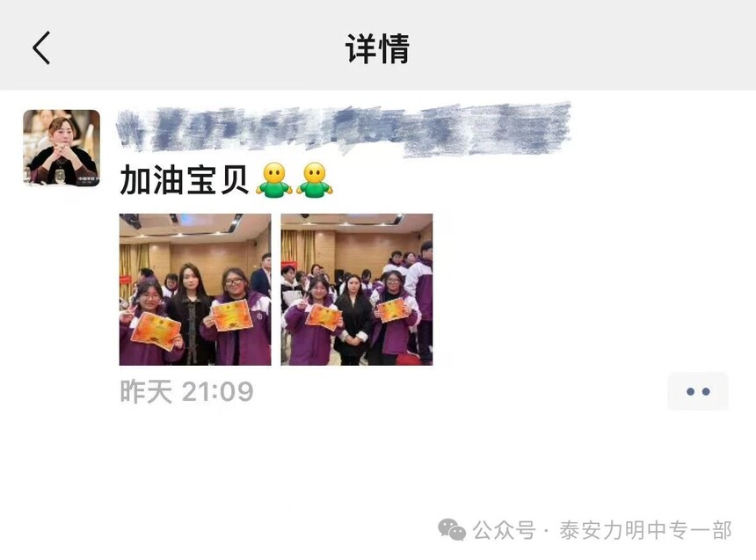Tap the blurred poster nickname
Viewport: 756px width, 560px height.
coord(344,128)
